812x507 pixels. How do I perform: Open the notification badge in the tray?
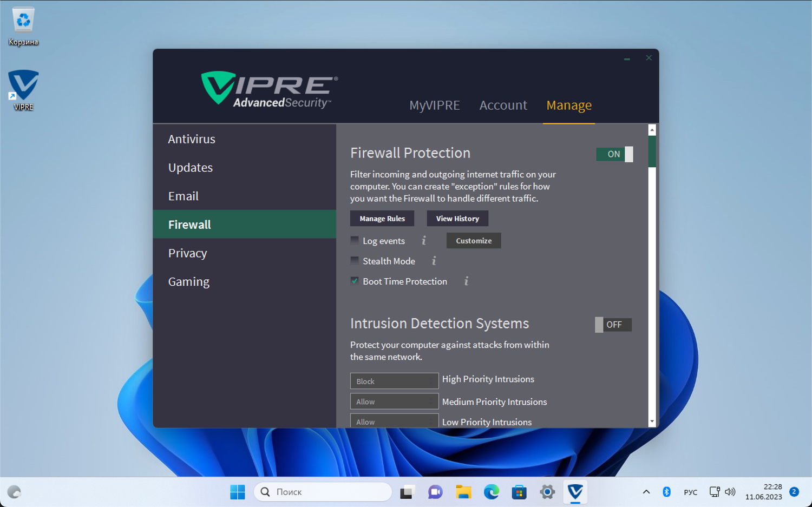click(x=794, y=492)
